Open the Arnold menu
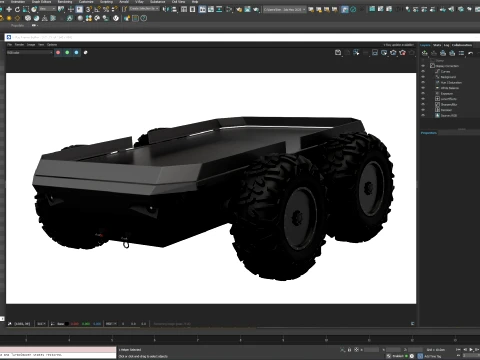480x360 pixels. (124, 2)
